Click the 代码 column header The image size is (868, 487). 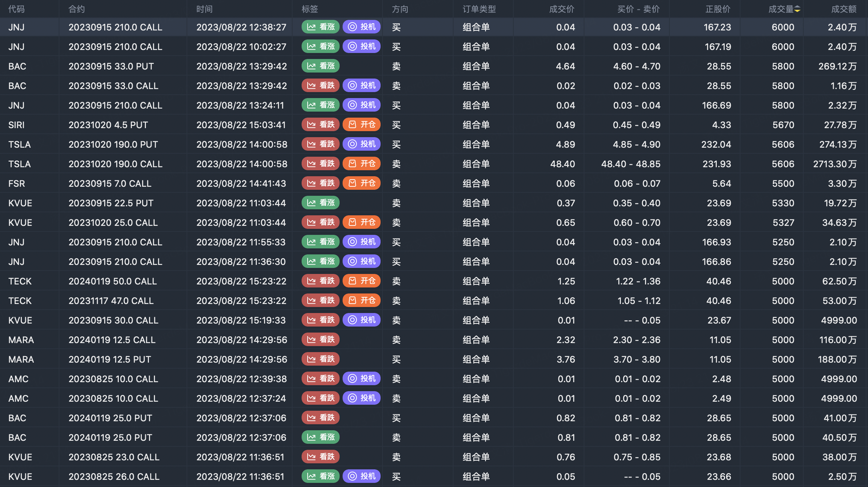(17, 9)
